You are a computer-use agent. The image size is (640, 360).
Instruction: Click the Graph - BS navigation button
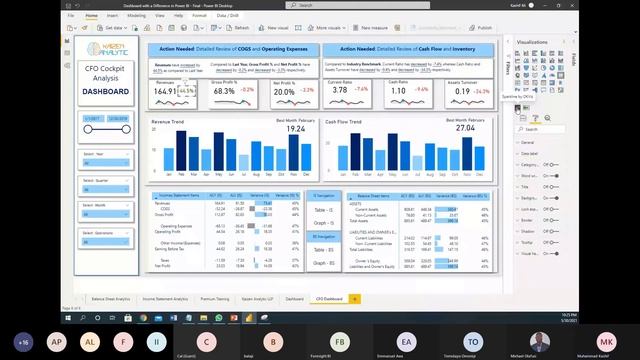point(324,263)
